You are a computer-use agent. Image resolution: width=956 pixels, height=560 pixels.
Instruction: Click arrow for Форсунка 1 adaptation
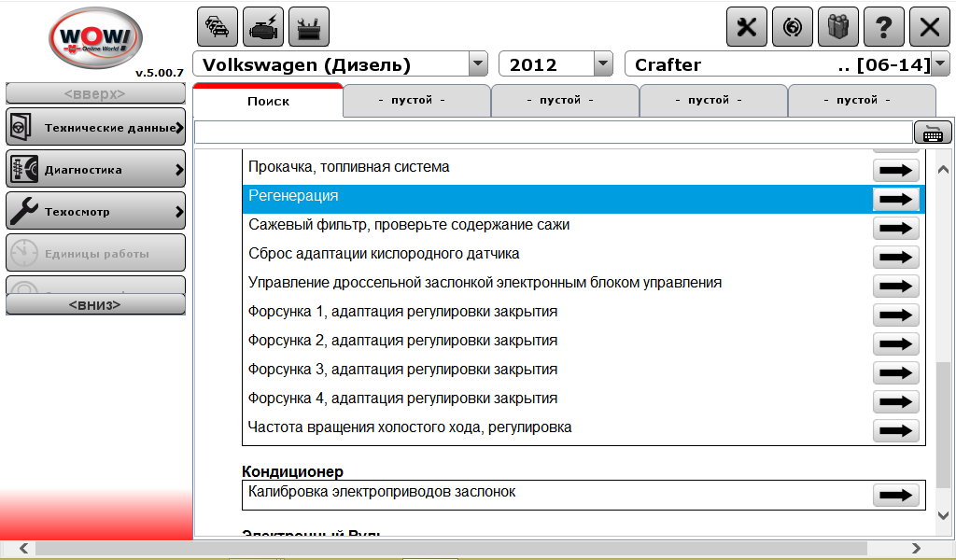(x=896, y=315)
